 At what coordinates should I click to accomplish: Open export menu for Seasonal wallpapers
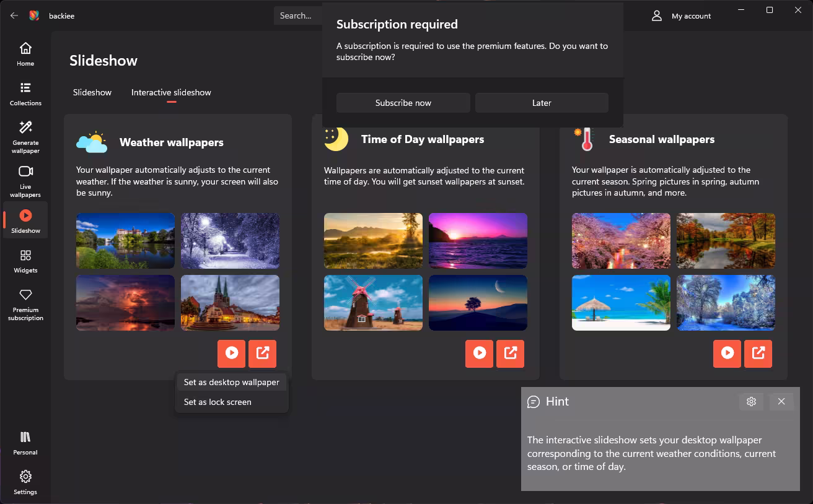(758, 354)
